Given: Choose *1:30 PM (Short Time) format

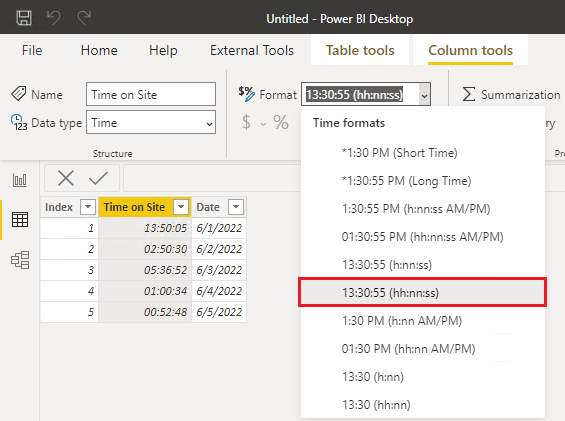Looking at the screenshot, I should 423,153.
